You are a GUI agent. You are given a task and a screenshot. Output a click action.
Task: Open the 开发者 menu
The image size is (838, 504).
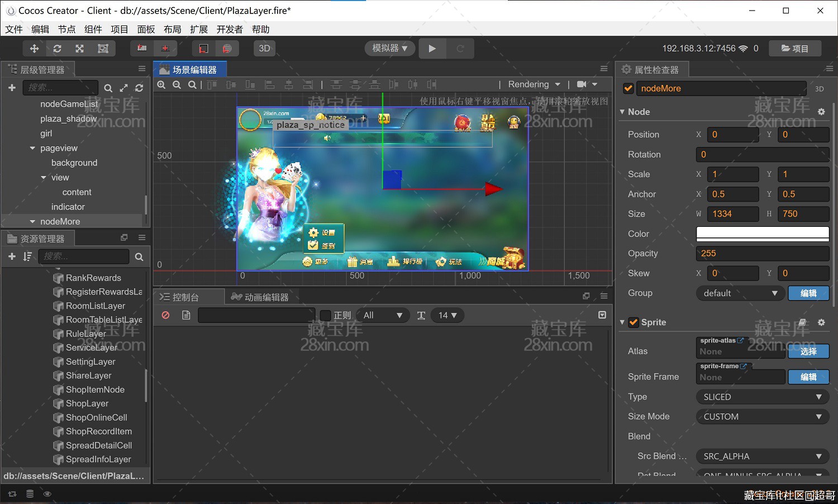(230, 29)
